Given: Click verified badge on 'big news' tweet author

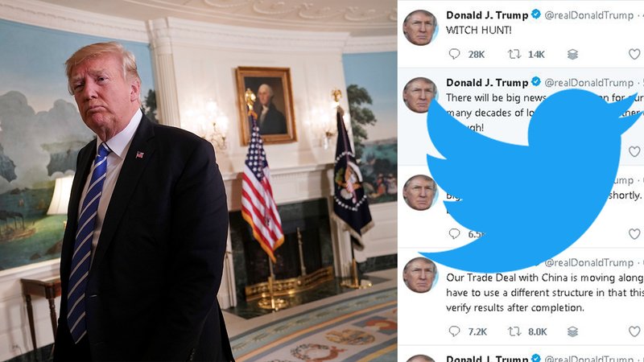Looking at the screenshot, I should 536,81.
